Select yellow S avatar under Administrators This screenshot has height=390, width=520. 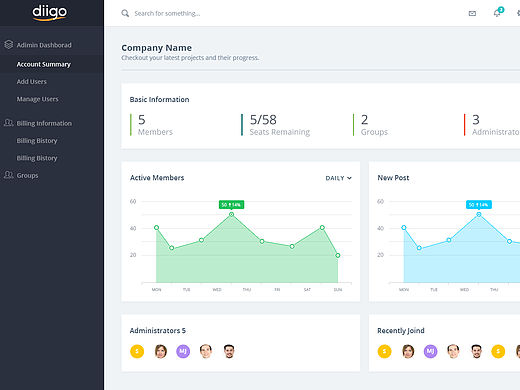point(137,351)
